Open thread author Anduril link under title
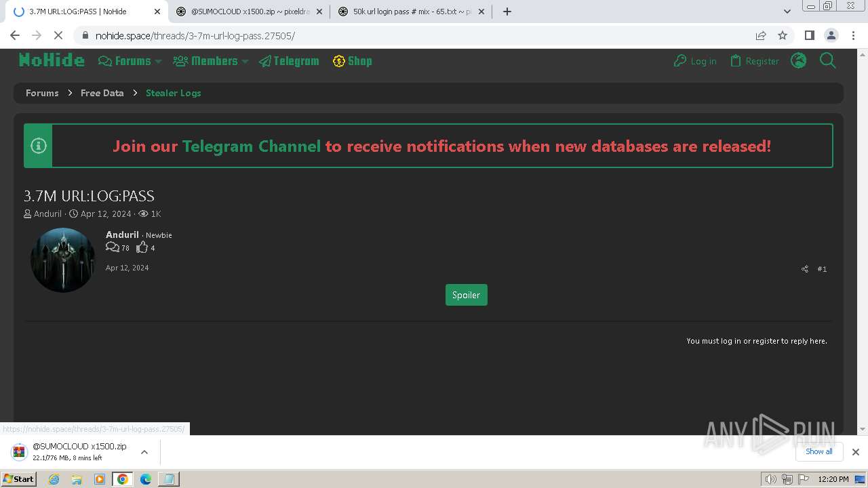Image resolution: width=868 pixels, height=488 pixels. point(47,213)
